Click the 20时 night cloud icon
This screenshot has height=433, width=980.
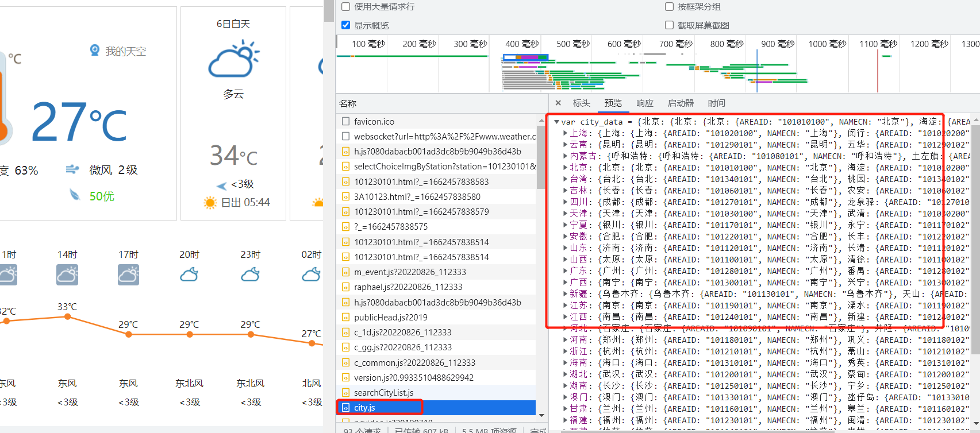189,275
